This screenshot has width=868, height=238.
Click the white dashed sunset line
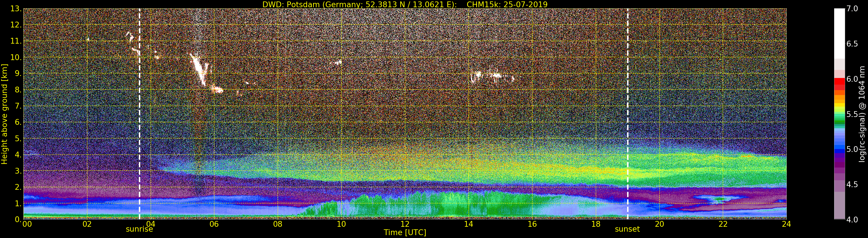(x=628, y=114)
